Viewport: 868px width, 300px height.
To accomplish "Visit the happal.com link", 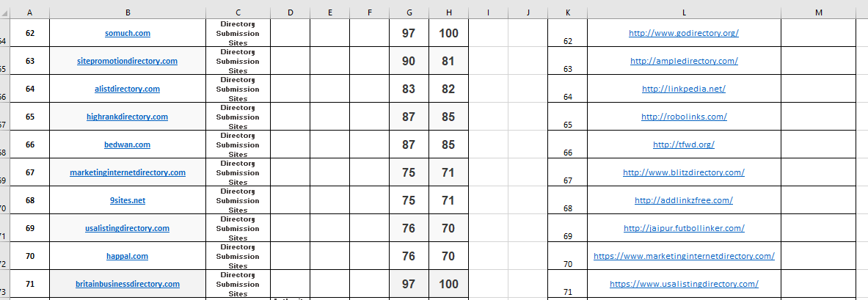I will pyautogui.click(x=127, y=257).
